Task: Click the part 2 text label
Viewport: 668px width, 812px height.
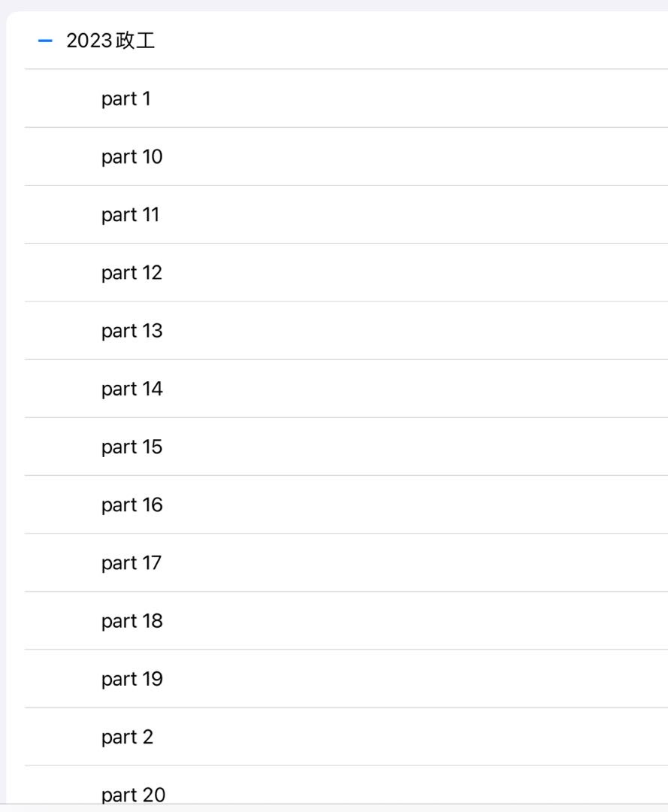Action: click(x=127, y=737)
